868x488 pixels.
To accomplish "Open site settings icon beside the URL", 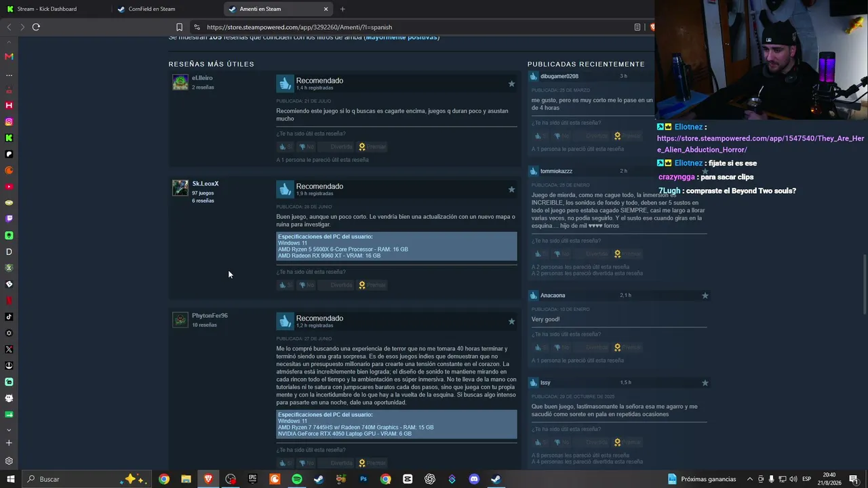I will tap(197, 27).
